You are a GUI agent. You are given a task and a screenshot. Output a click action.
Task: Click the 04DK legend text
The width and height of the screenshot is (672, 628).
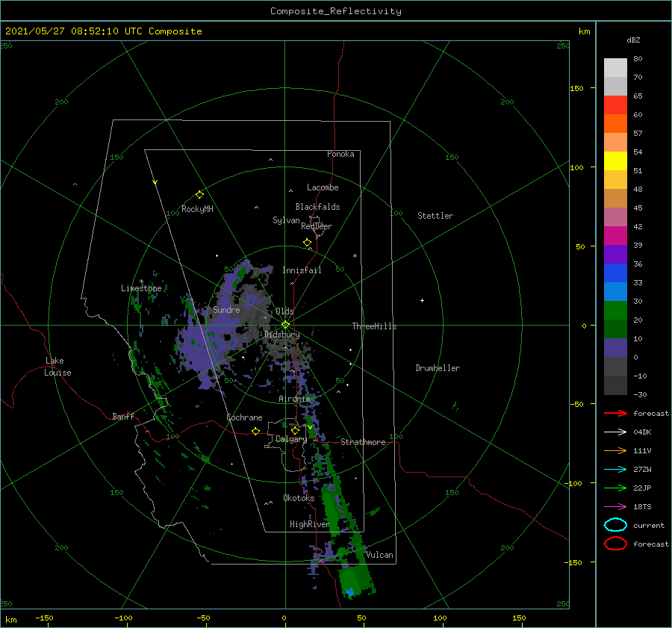(642, 432)
